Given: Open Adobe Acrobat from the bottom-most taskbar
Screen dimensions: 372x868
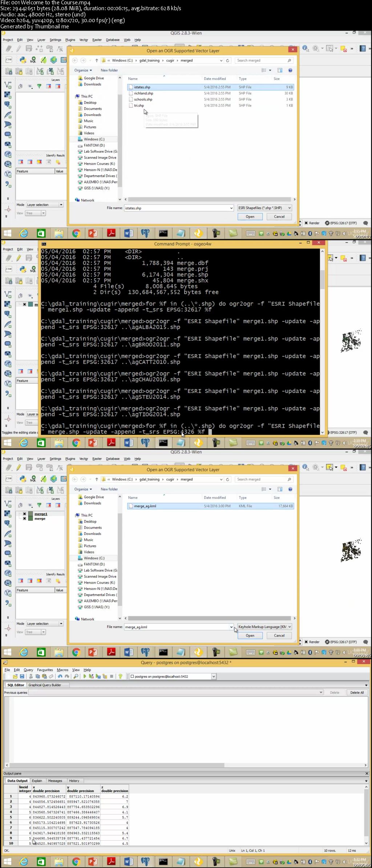Looking at the screenshot, I should (x=111, y=861).
